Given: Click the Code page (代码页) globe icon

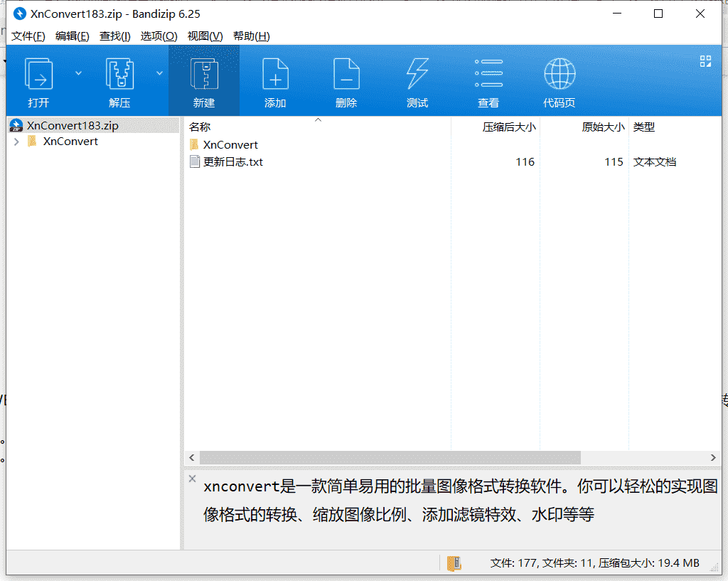Looking at the screenshot, I should click(560, 73).
